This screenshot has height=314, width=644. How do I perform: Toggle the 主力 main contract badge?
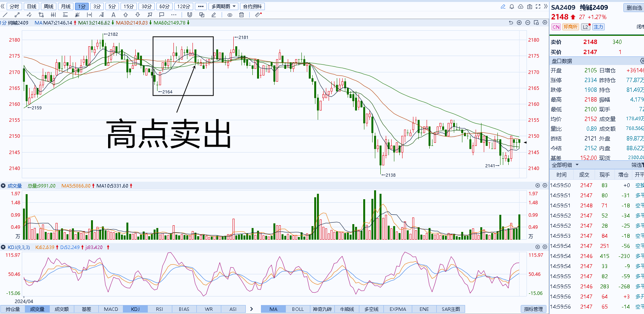tap(598, 27)
